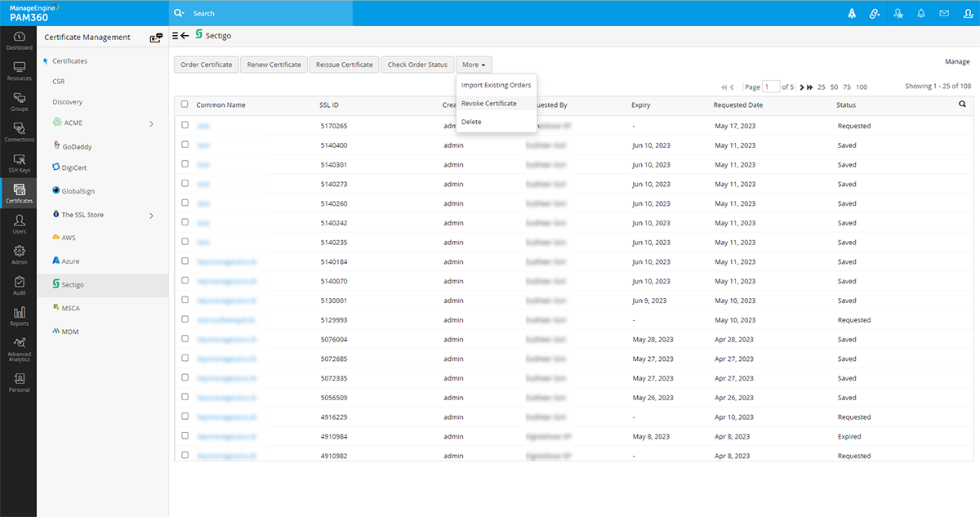Tick the checkbox for SSL ID 5170265
The height and width of the screenshot is (517, 980).
185,125
